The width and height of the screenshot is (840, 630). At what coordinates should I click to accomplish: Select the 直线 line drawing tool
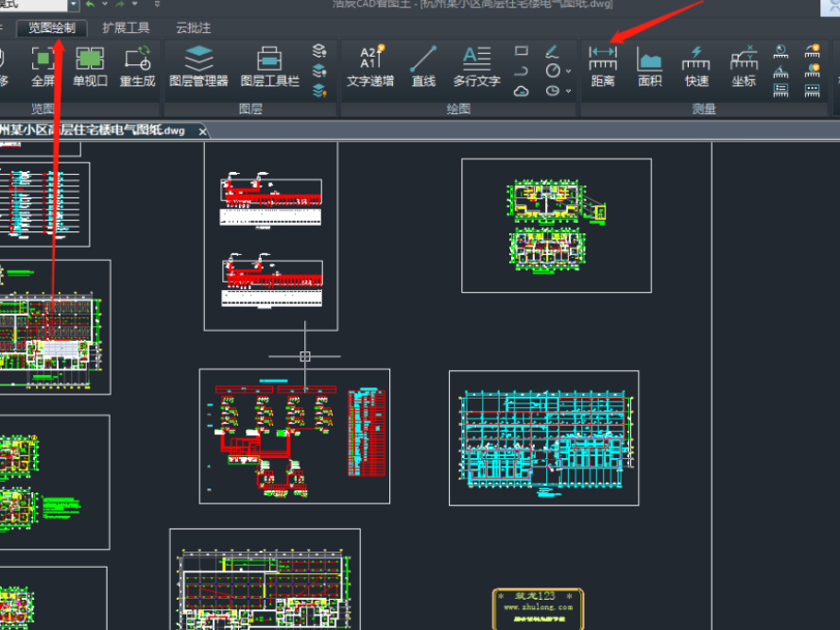click(x=423, y=66)
